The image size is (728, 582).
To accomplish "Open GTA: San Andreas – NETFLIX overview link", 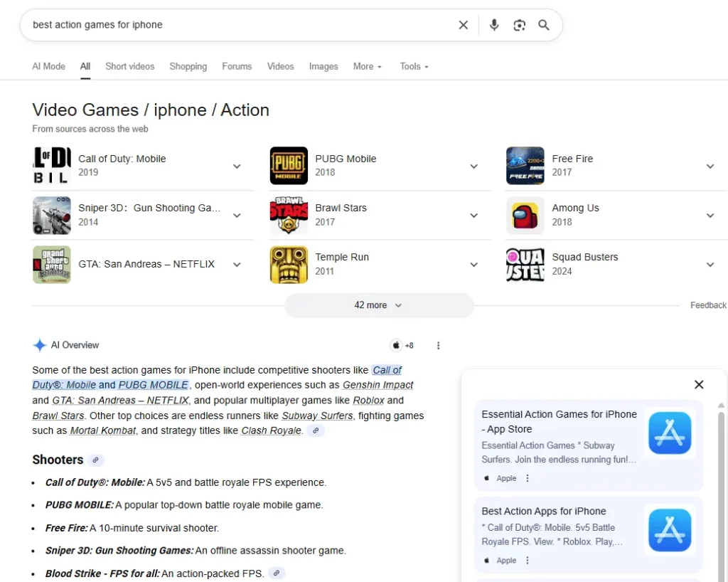I will coord(120,401).
